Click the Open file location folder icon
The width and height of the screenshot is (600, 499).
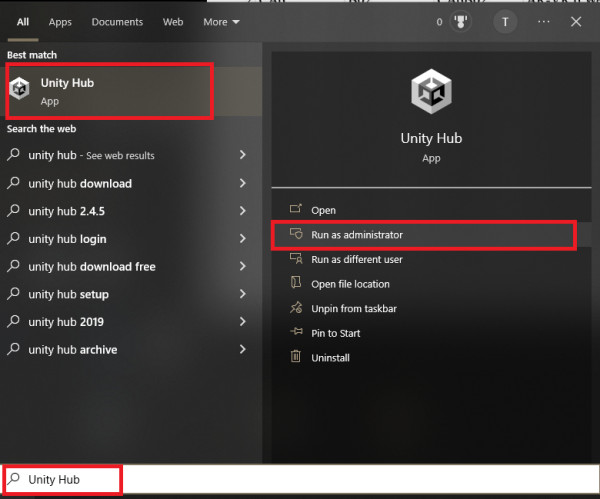tap(296, 282)
